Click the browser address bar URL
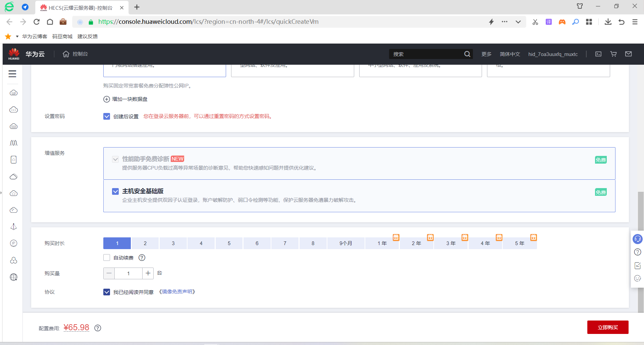644x345 pixels. [x=208, y=22]
